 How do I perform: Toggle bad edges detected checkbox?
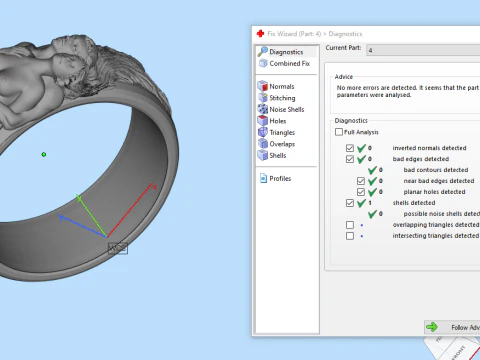350,159
